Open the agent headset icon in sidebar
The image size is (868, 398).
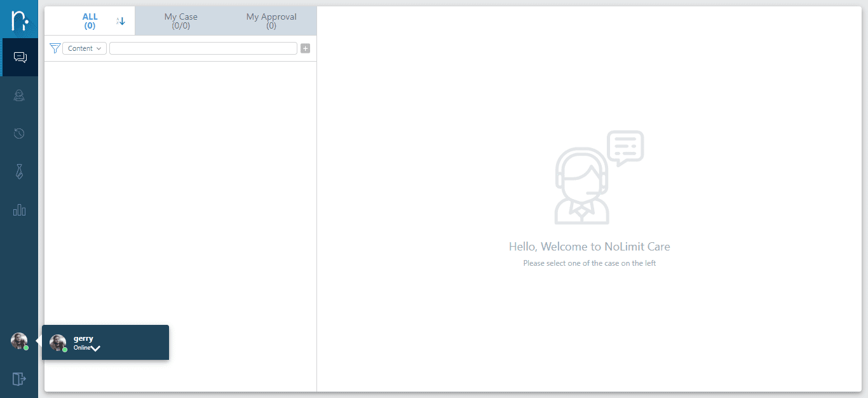click(x=19, y=95)
